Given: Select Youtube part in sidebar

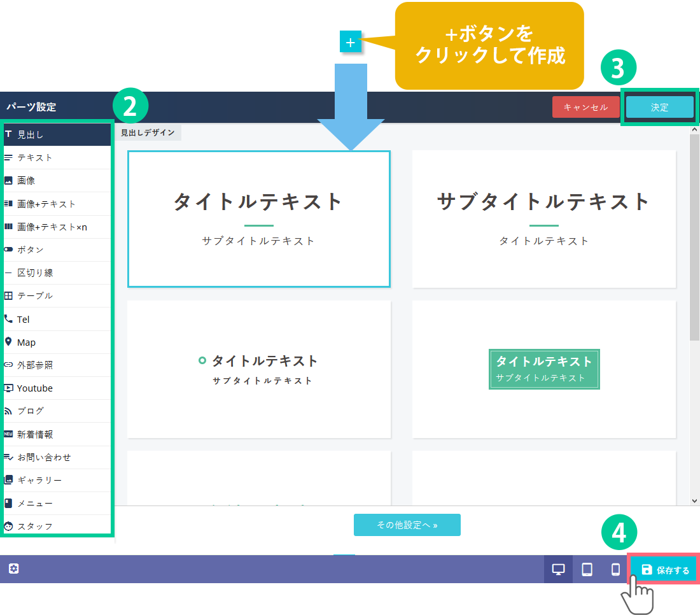Looking at the screenshot, I should 35,388.
